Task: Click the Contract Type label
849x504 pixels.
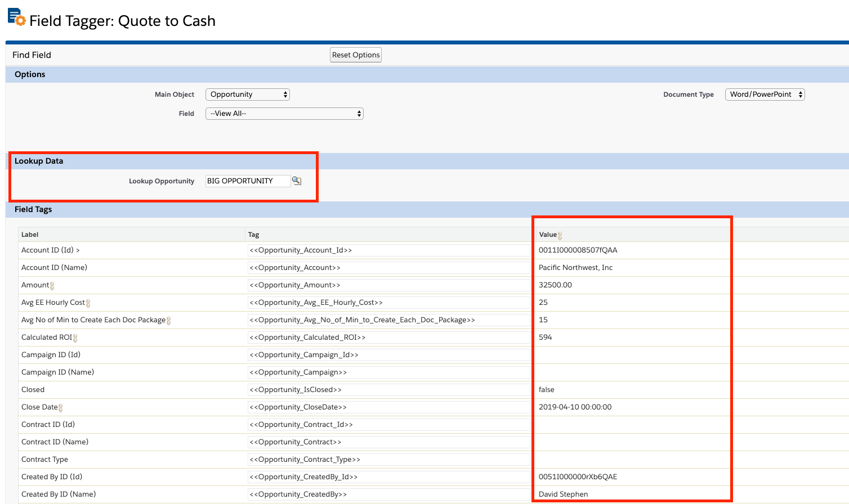Action: pos(44,460)
